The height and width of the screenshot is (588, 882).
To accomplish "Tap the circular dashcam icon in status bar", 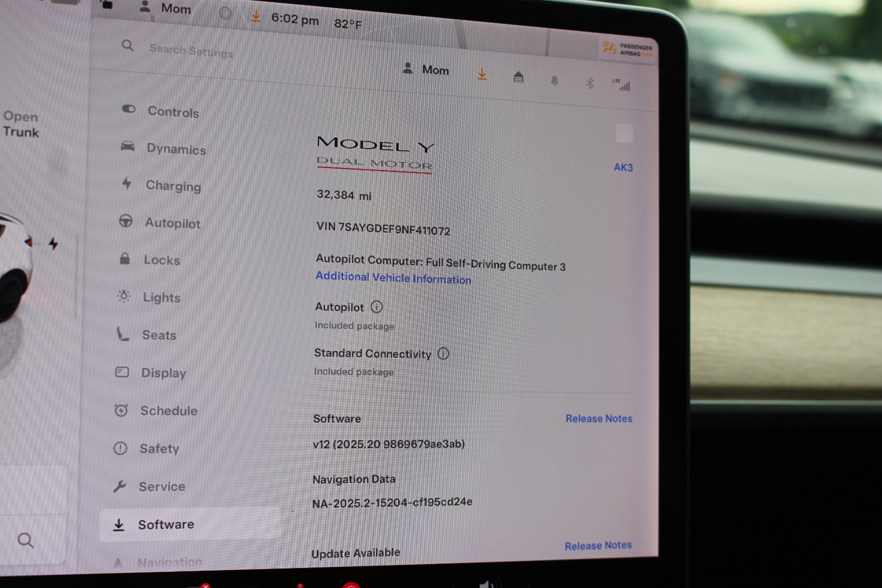I will click(225, 13).
